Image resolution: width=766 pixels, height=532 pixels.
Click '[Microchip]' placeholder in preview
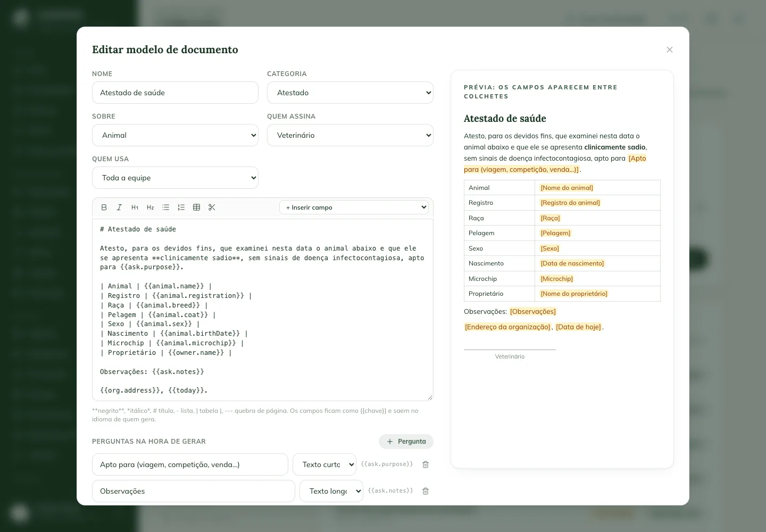click(557, 279)
